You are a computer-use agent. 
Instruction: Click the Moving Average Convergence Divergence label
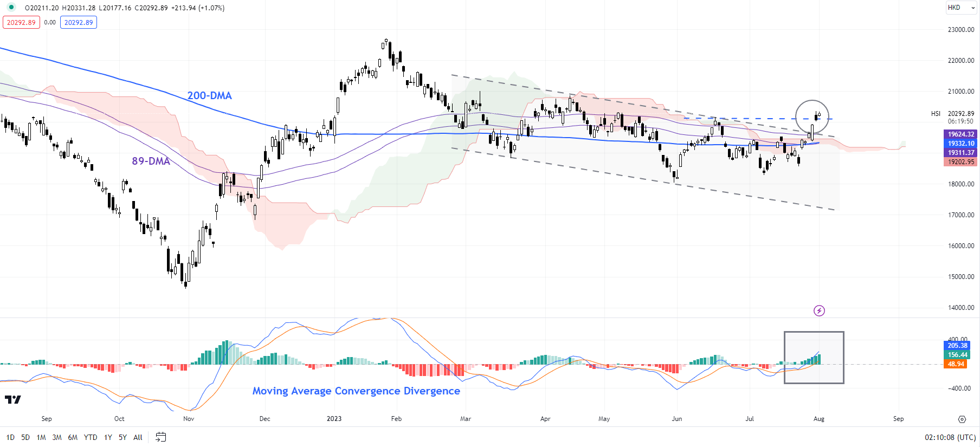click(x=356, y=391)
